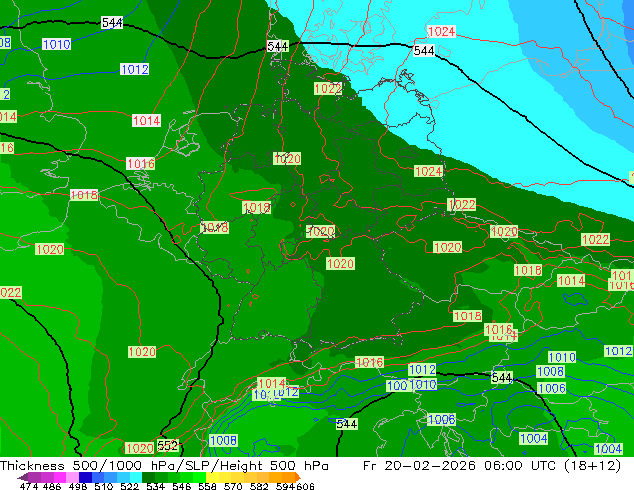Image resolution: width=634 pixels, height=490 pixels.
Task: Click the red 1024 label over cyan area
Action: (441, 31)
